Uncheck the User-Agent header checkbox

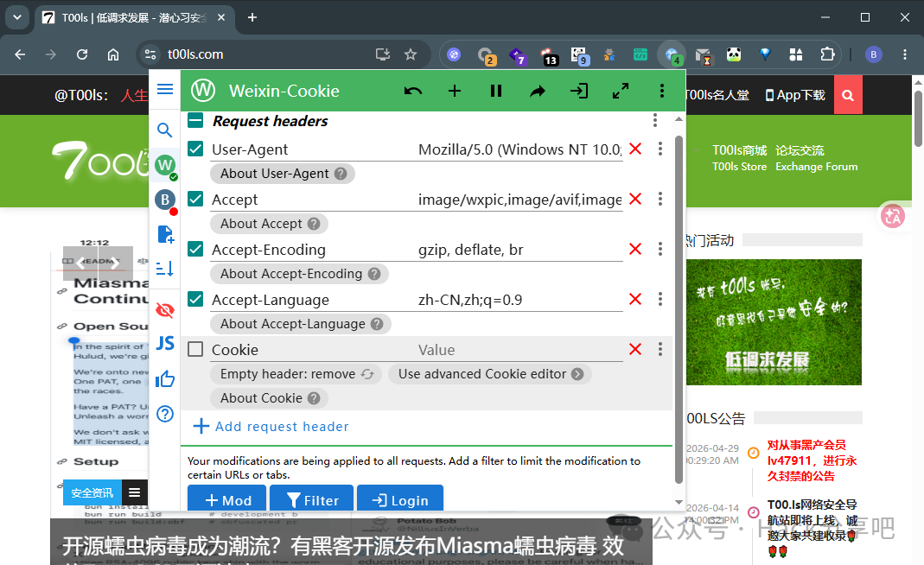click(x=195, y=149)
